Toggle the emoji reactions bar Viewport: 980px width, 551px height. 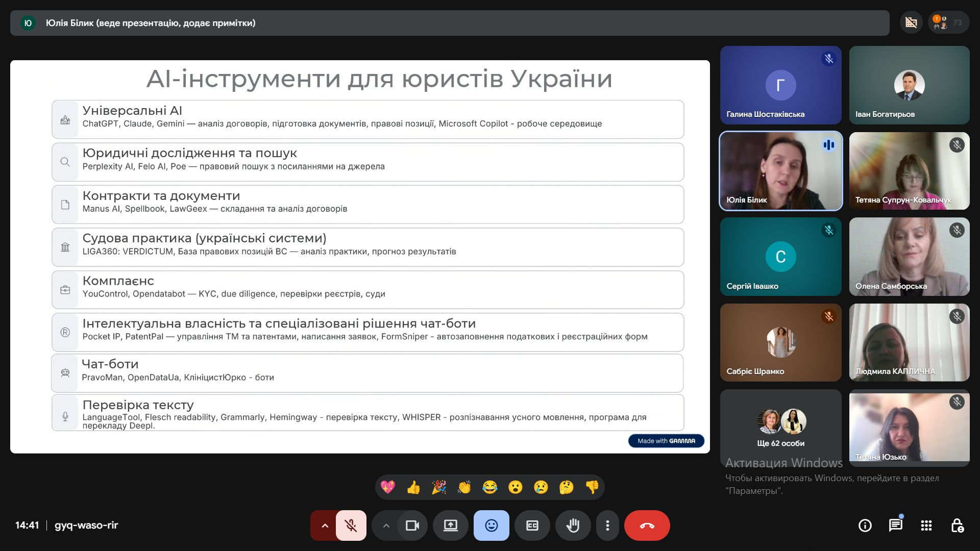coord(492,525)
